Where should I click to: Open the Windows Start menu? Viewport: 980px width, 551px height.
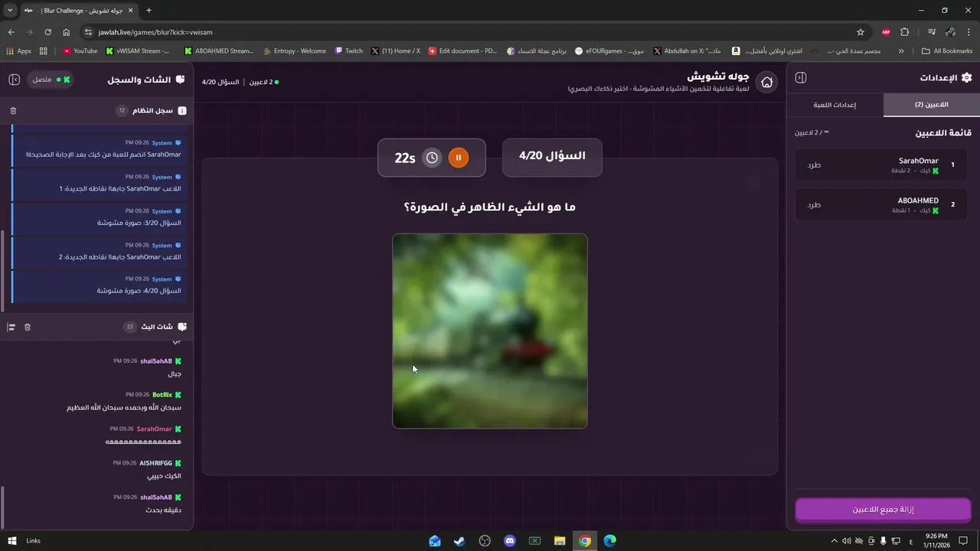(12, 541)
